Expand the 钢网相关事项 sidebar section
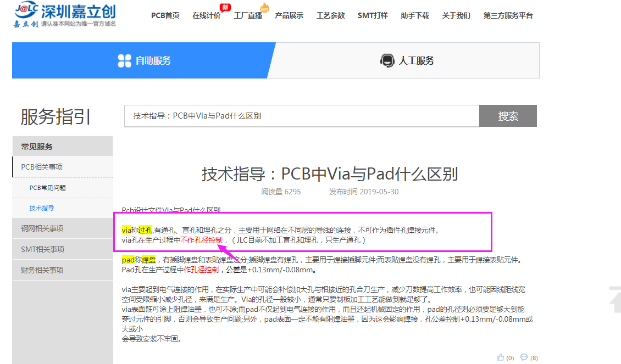 pyautogui.click(x=42, y=228)
